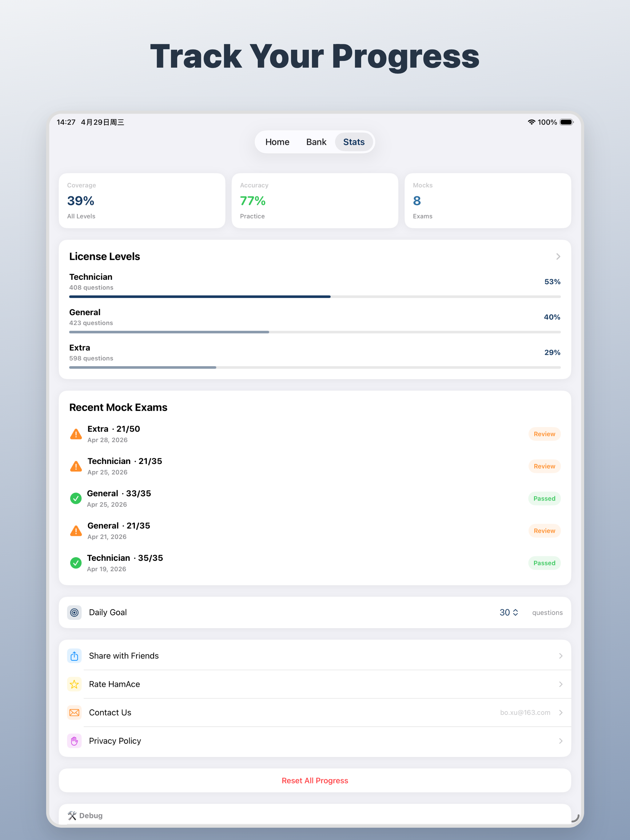
Task: Click the Wi-Fi status icon
Action: coord(532,122)
